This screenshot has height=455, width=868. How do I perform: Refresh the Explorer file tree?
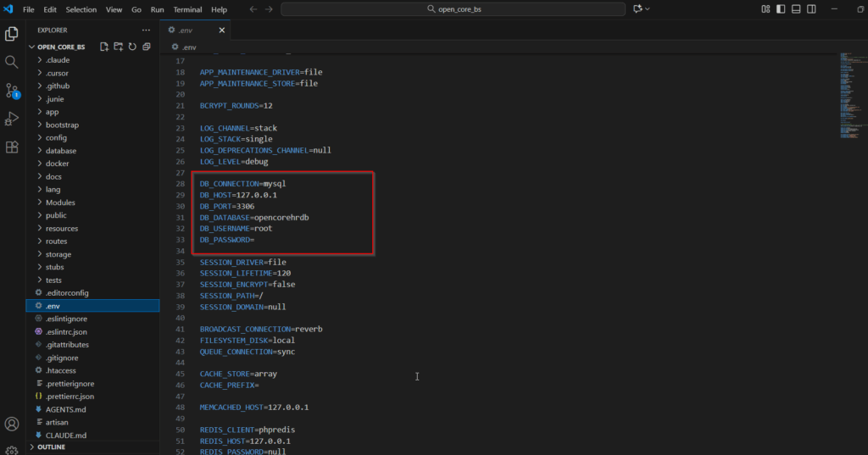coord(132,47)
